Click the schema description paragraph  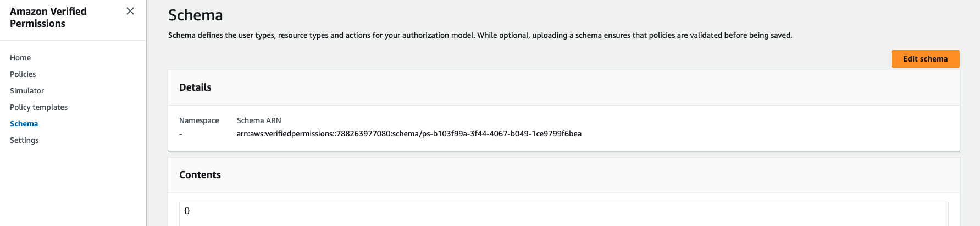(480, 35)
